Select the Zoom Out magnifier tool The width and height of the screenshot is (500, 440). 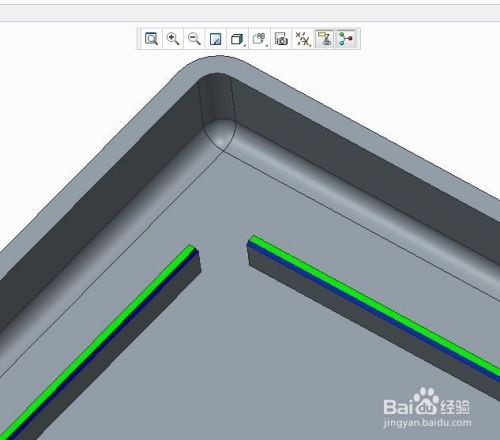[x=194, y=39]
